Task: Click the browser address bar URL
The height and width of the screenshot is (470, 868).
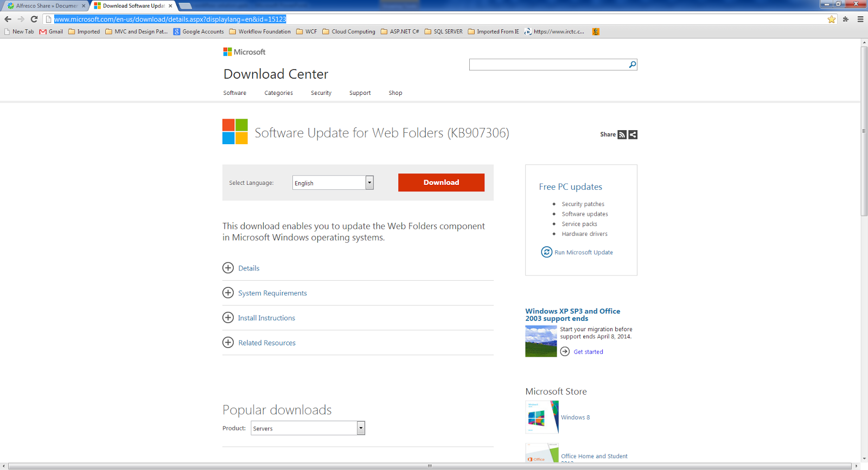Action: point(170,19)
